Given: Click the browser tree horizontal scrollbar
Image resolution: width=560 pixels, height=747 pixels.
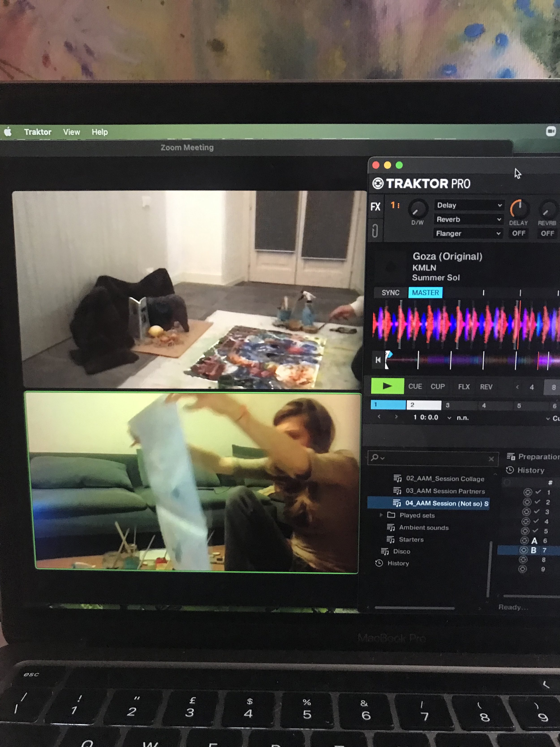Looking at the screenshot, I should coord(415,608).
